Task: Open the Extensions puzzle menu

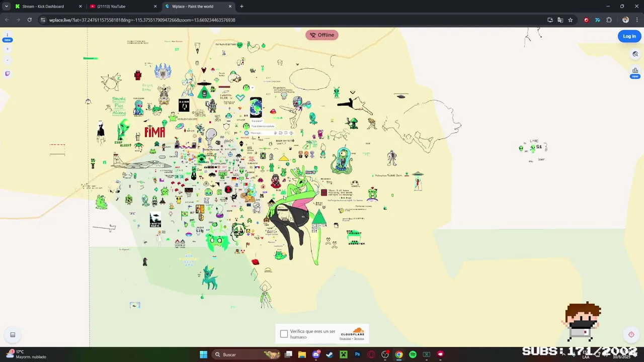Action: pyautogui.click(x=609, y=20)
